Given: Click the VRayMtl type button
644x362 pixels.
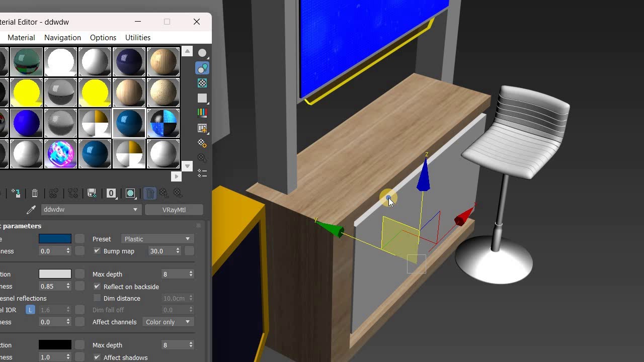Looking at the screenshot, I should pos(174,210).
